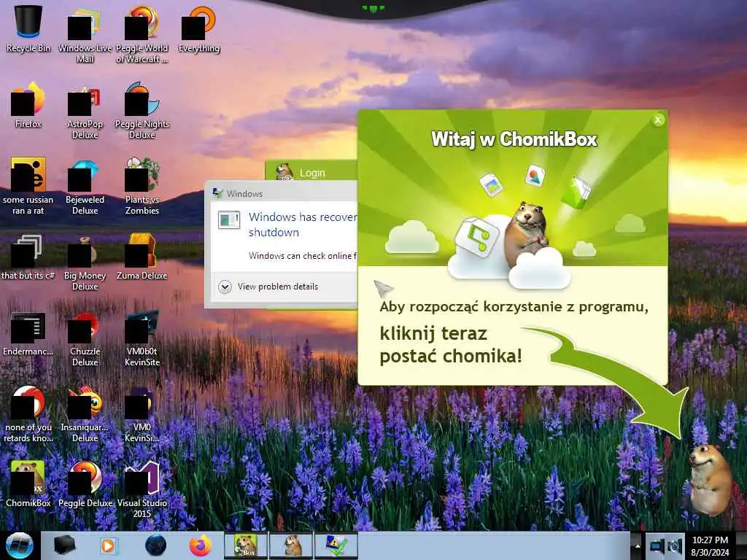
Task: Select the 'that but its c#' icon
Action: pos(28,256)
